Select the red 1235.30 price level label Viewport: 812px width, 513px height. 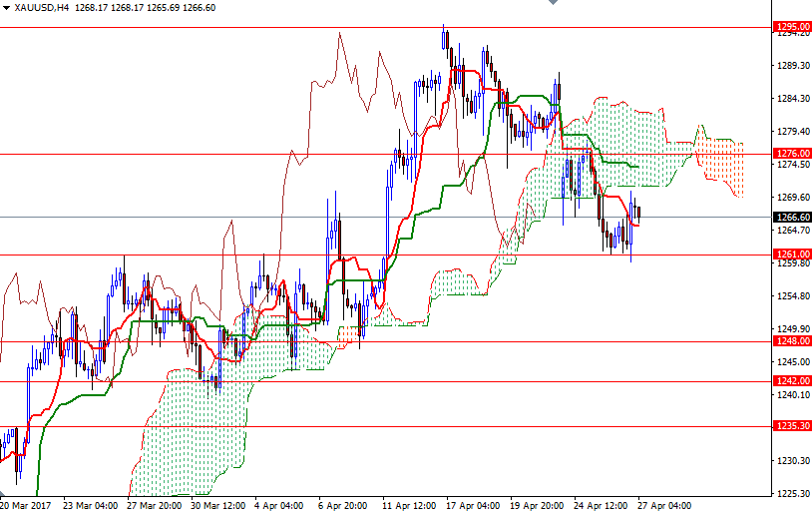click(792, 426)
